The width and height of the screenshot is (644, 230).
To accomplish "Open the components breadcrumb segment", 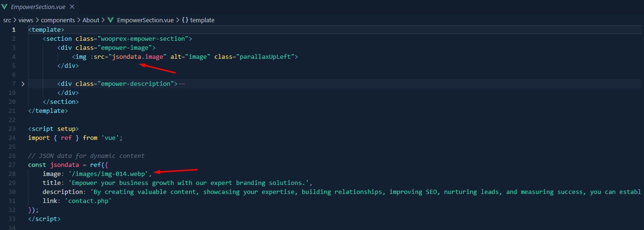I will 57,20.
